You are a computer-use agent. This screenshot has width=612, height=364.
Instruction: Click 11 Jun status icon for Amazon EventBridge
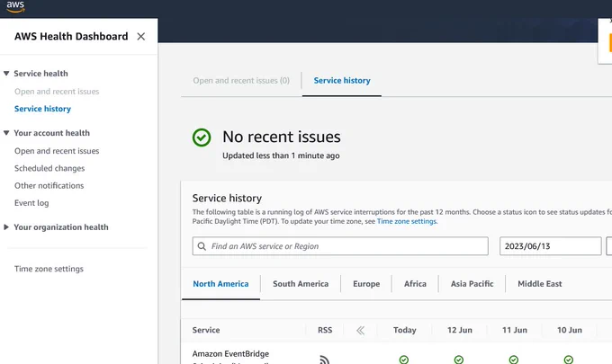tap(514, 360)
